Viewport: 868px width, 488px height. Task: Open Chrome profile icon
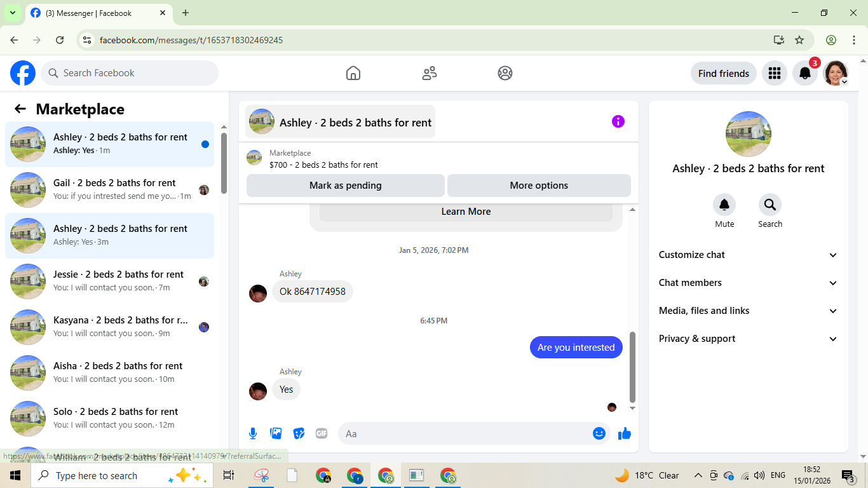(x=831, y=40)
